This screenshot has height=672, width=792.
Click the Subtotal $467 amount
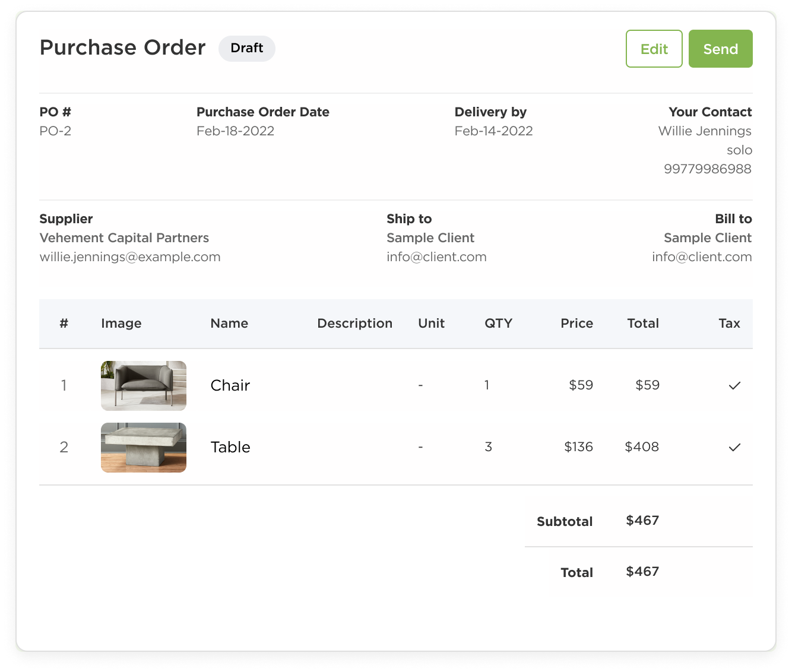[642, 520]
